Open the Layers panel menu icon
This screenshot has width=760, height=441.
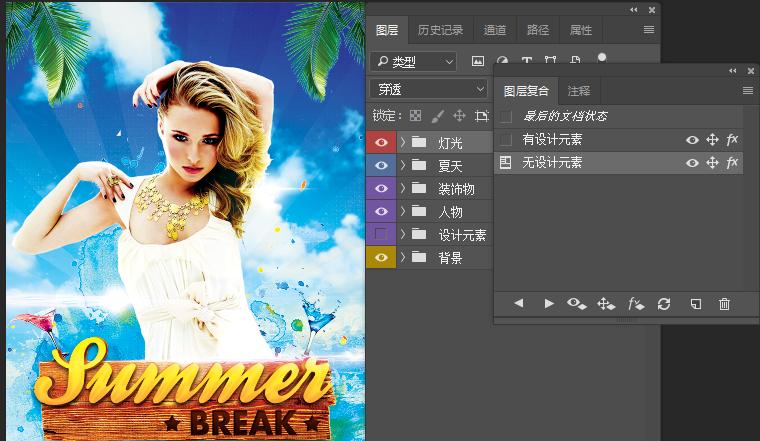[x=649, y=30]
